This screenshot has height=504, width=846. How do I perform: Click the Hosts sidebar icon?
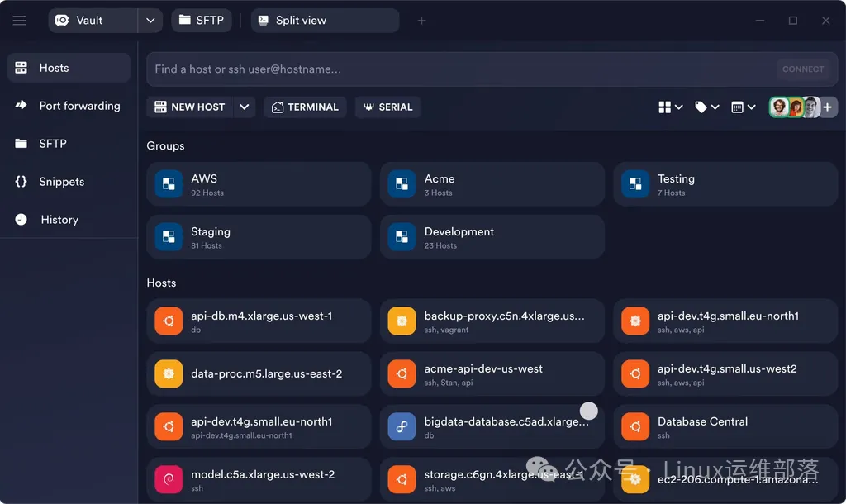[21, 68]
